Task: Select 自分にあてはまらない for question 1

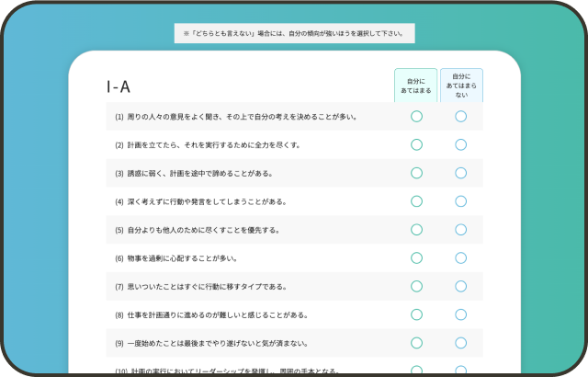Action: (461, 117)
